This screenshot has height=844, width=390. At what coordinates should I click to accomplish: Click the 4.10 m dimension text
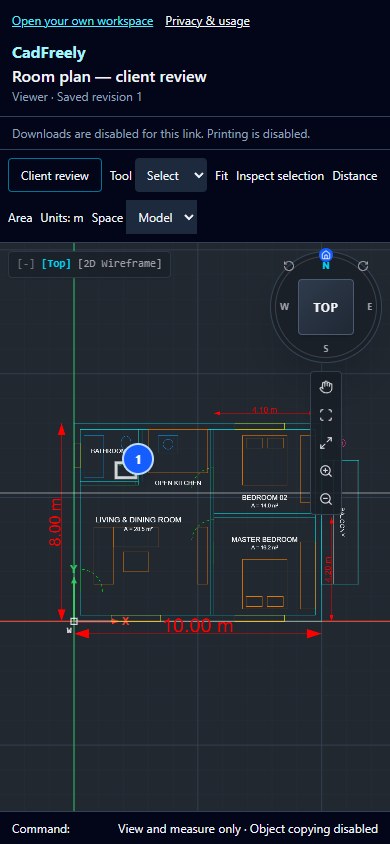pyautogui.click(x=264, y=410)
